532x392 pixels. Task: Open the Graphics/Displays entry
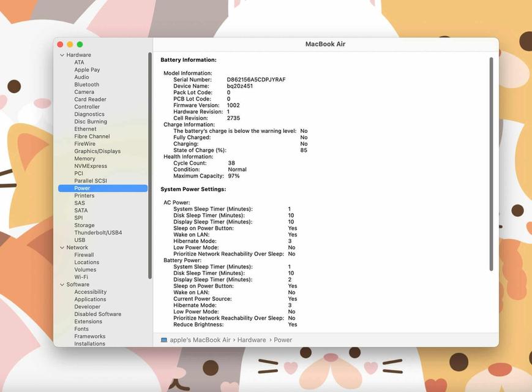[x=97, y=151]
